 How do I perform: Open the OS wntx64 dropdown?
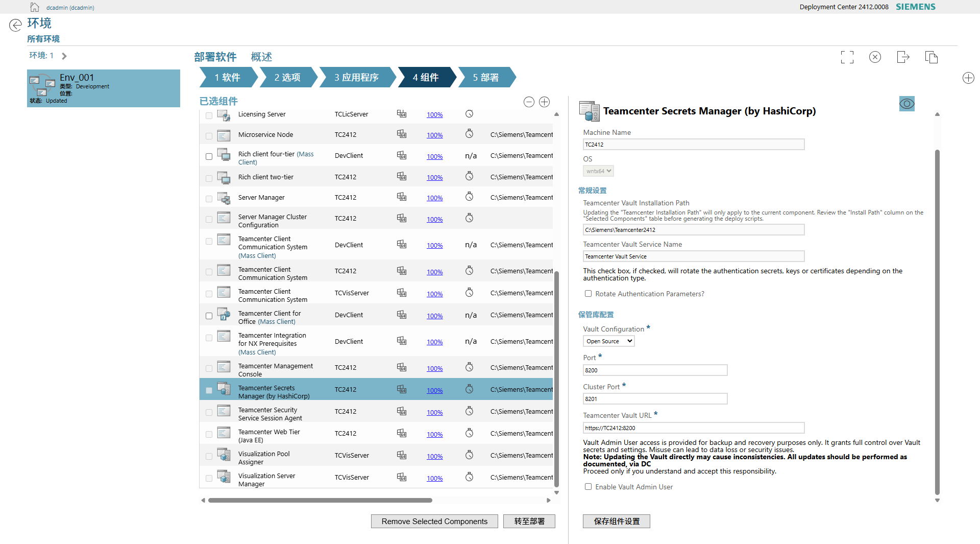[598, 171]
